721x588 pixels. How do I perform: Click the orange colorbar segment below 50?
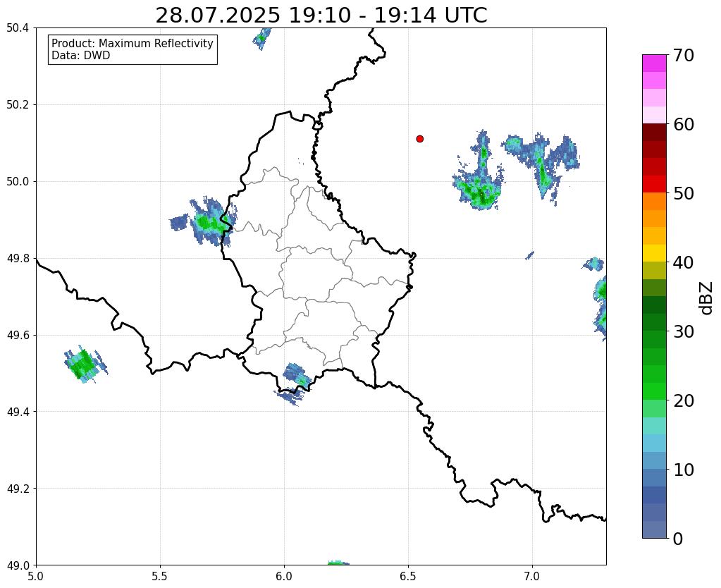tap(654, 201)
